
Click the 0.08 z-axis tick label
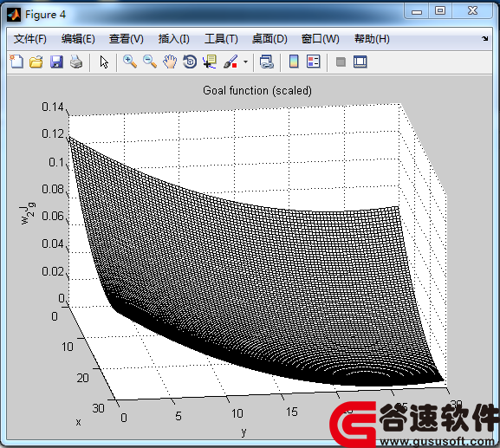(53, 189)
